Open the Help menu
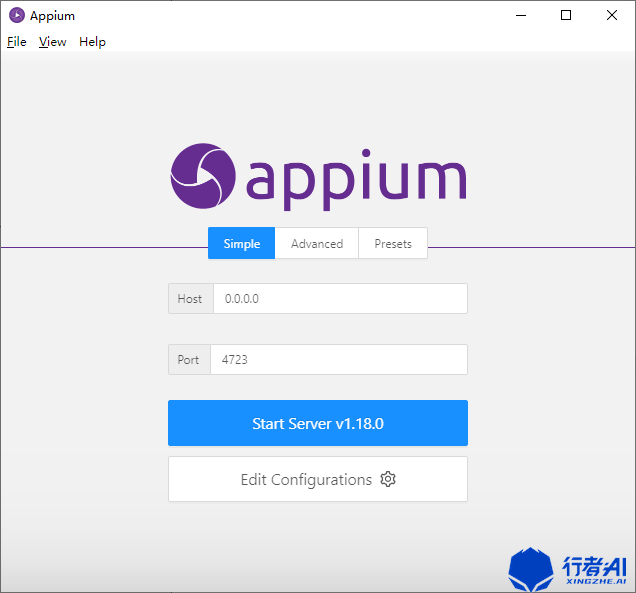The image size is (636, 593). point(92,42)
